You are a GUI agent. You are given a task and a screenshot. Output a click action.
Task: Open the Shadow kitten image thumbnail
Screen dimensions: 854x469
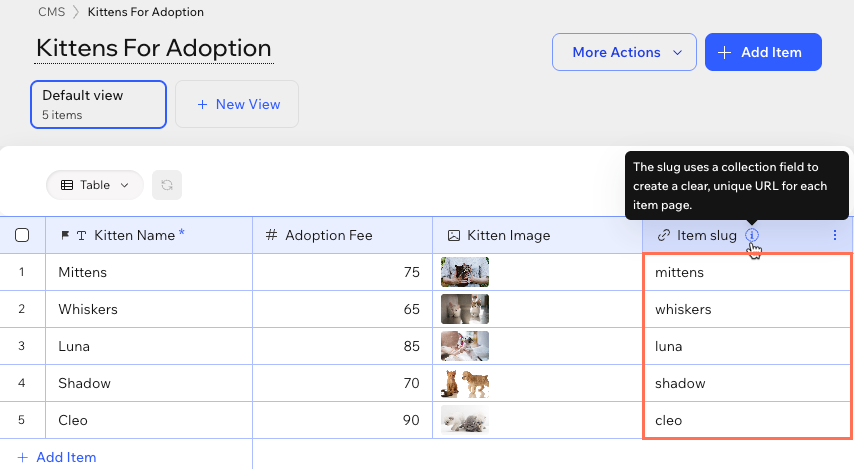[x=465, y=383]
